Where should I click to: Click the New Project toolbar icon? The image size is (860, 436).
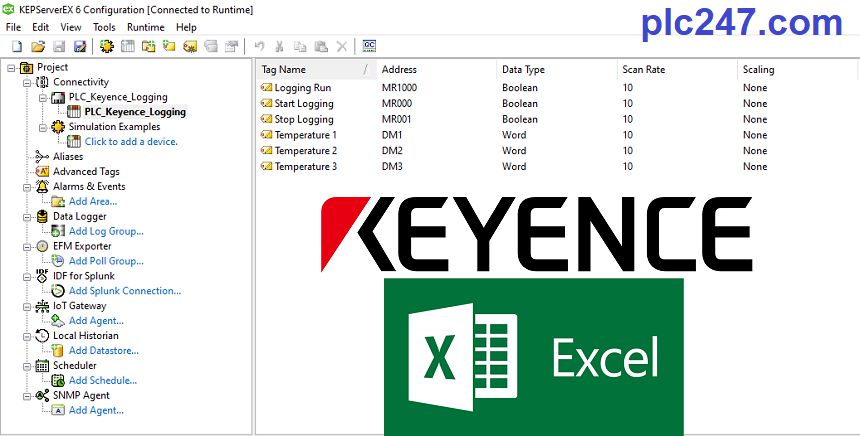coord(17,46)
